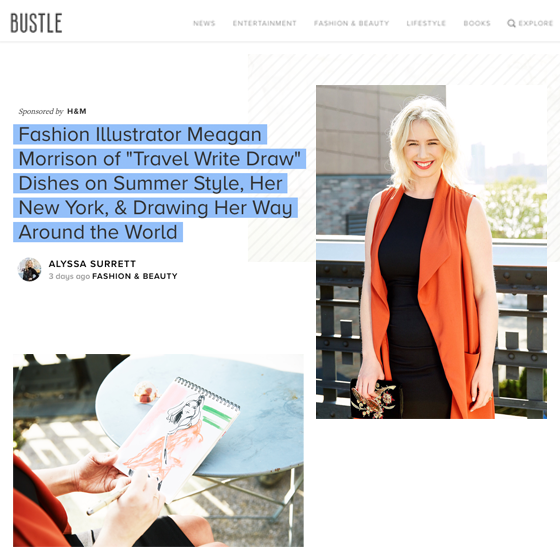Open the Books section
The image size is (560, 560).
point(477,23)
